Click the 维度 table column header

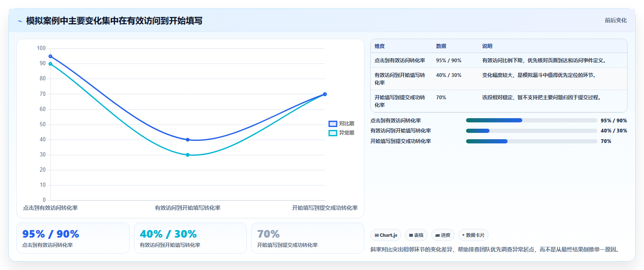[380, 46]
